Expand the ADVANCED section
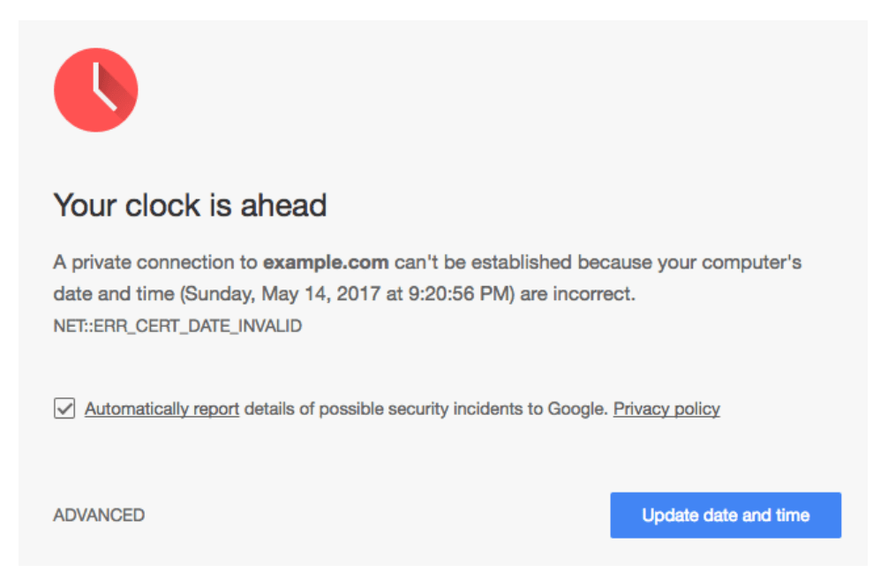 [99, 515]
